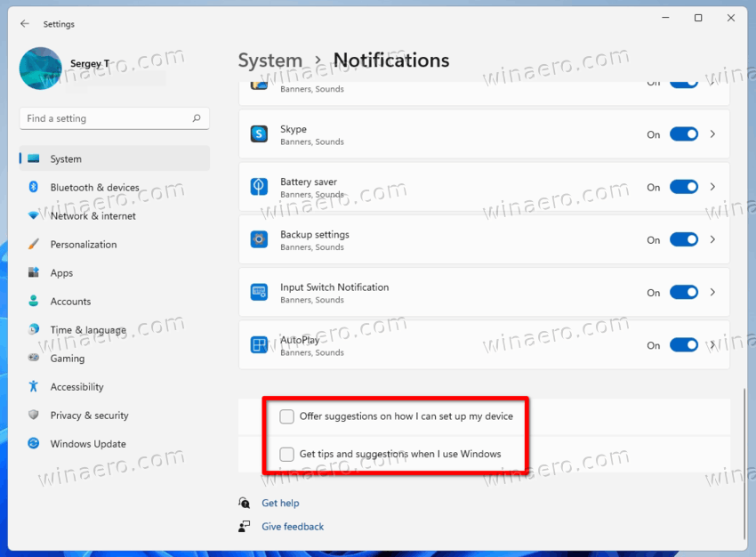756x557 pixels.
Task: Click the AutoPlay row label
Action: coord(300,340)
